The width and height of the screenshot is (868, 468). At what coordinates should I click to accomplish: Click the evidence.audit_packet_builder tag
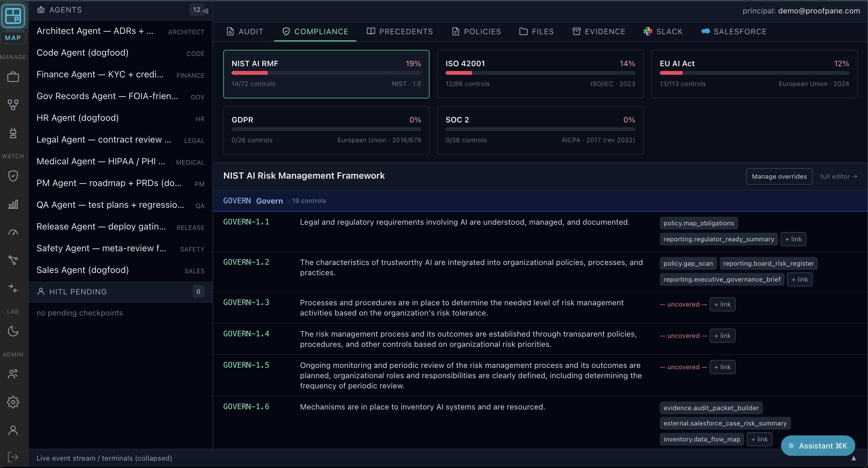coord(711,408)
